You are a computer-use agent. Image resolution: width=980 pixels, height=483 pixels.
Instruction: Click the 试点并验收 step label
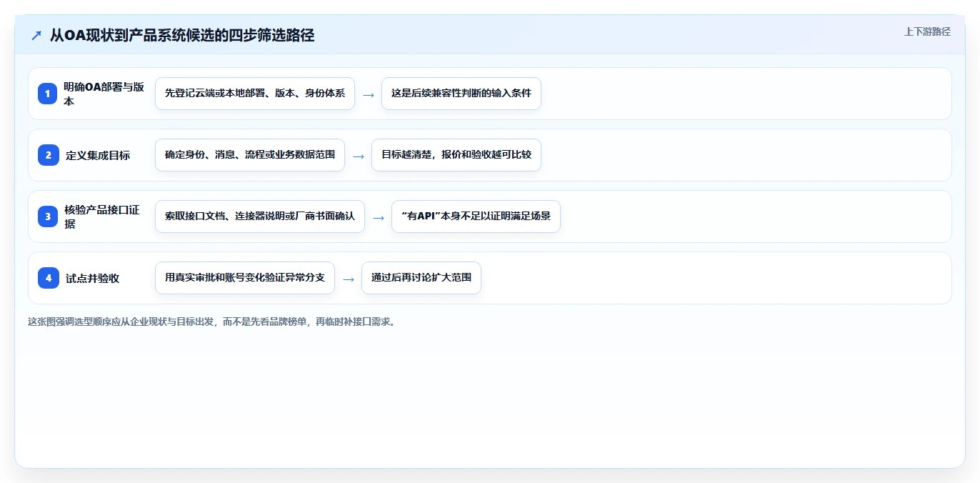tap(92, 278)
